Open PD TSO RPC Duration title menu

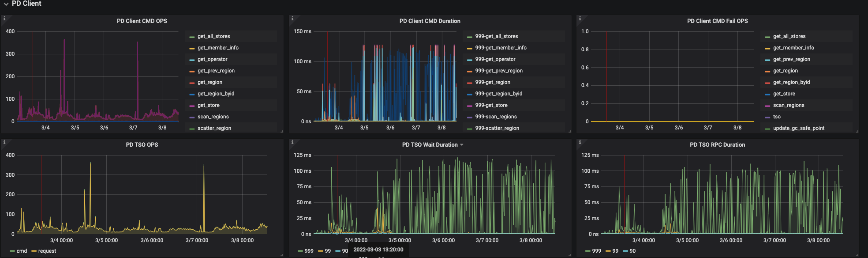point(717,144)
